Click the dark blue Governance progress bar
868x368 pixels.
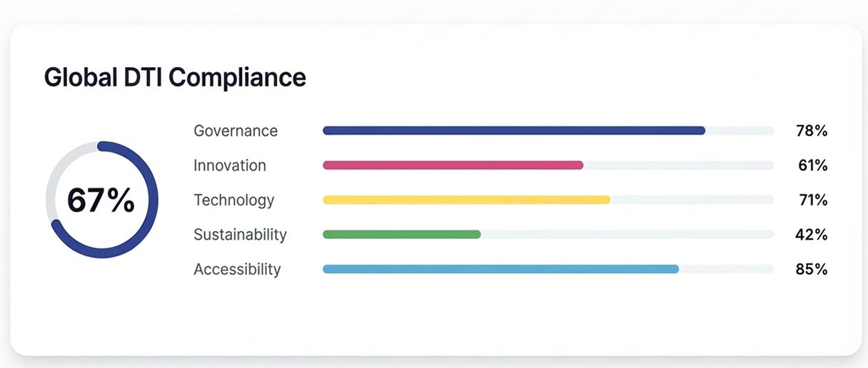(514, 131)
